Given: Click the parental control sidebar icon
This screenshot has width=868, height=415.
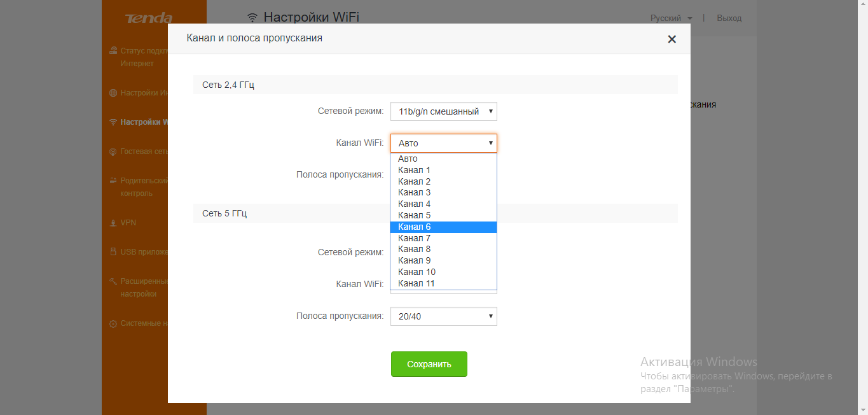Looking at the screenshot, I should point(113,181).
